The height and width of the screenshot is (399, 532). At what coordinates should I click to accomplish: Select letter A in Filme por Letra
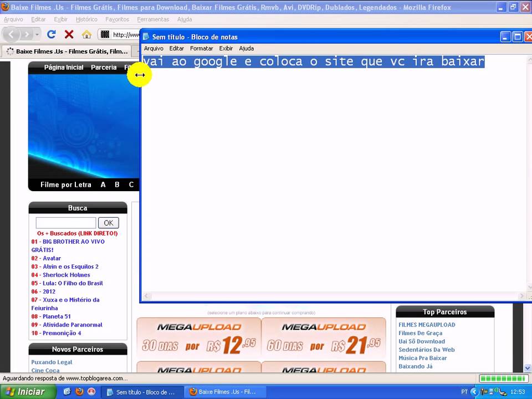click(103, 185)
